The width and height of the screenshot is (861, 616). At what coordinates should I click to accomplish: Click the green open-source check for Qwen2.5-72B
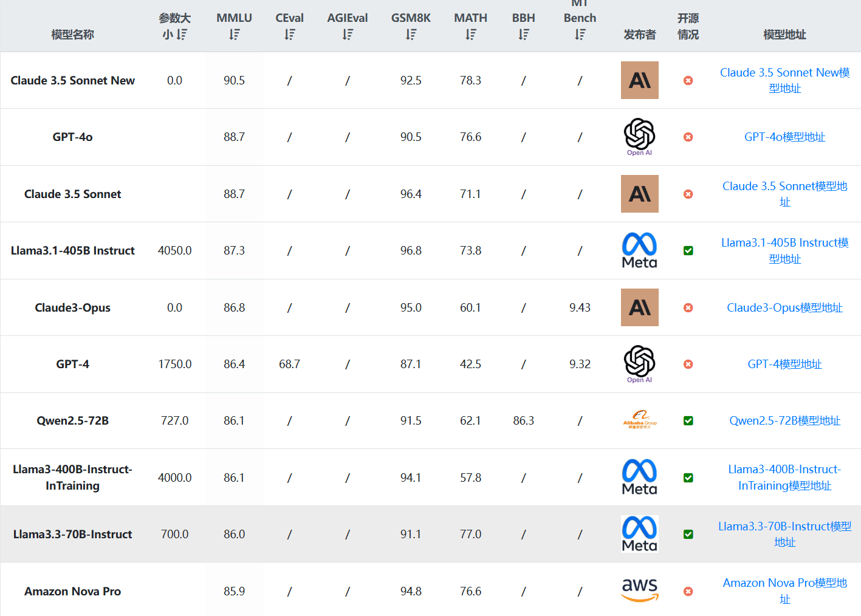pos(688,421)
